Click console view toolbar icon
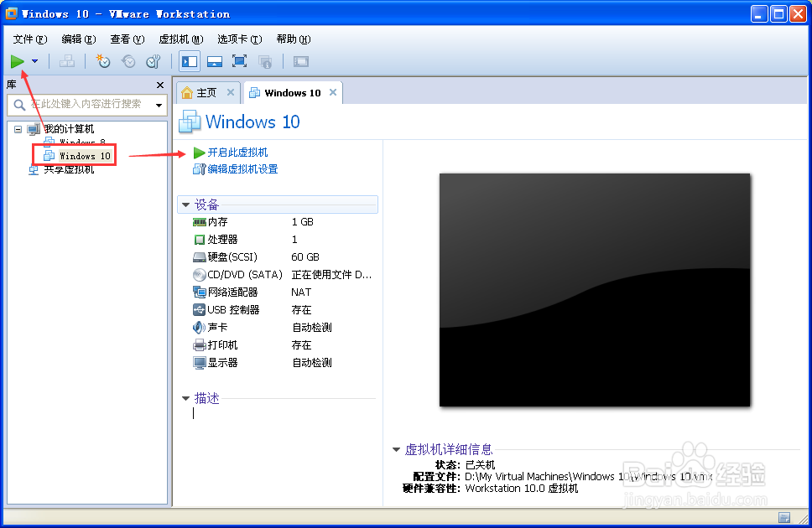Screen dimensions: 812x528 (301, 62)
